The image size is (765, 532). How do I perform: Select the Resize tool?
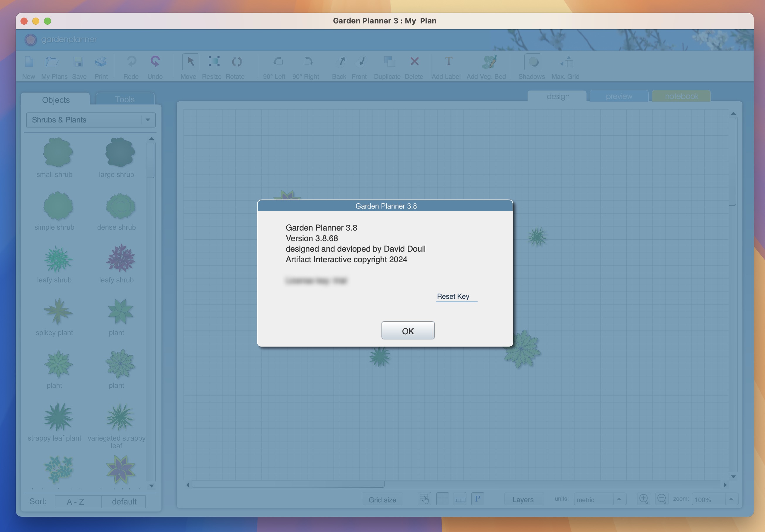[214, 62]
